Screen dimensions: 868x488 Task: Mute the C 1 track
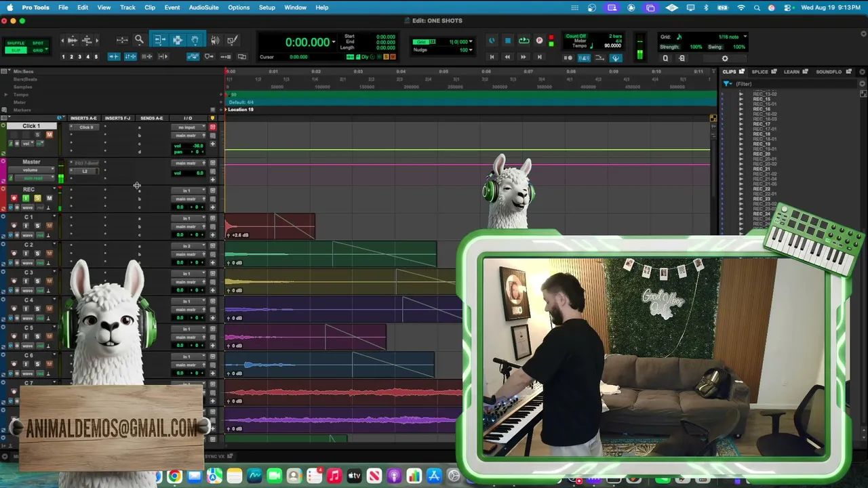click(x=49, y=226)
